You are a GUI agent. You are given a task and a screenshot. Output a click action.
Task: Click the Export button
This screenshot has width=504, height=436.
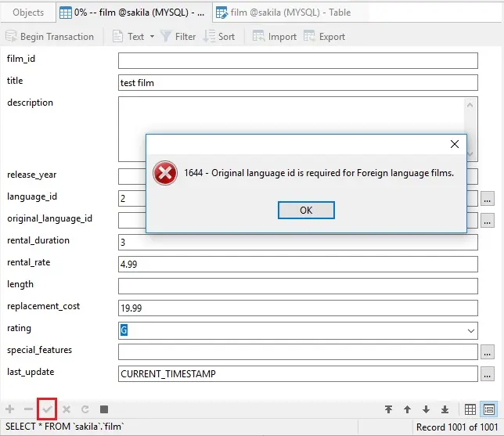click(x=324, y=37)
